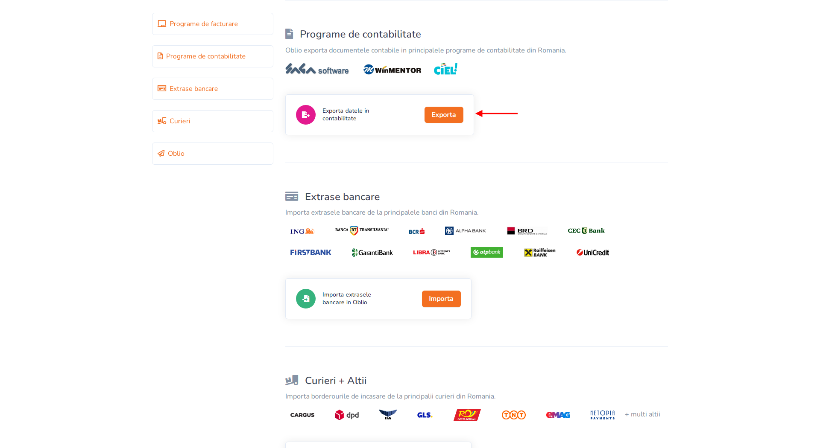Select the Oblio sidebar entry

click(212, 154)
